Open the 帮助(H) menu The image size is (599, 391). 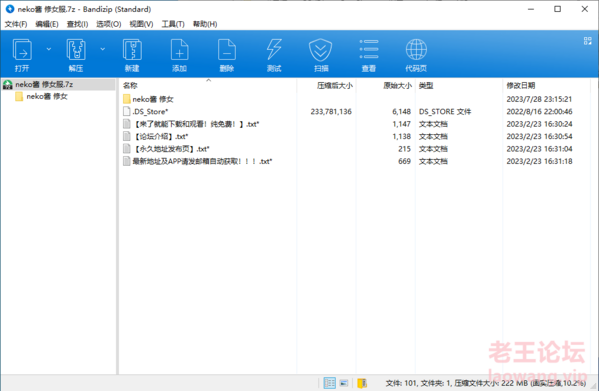[205, 24]
